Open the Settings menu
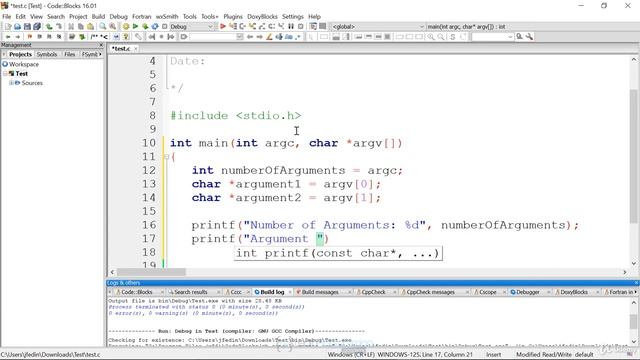The height and width of the screenshot is (360, 640). [293, 16]
